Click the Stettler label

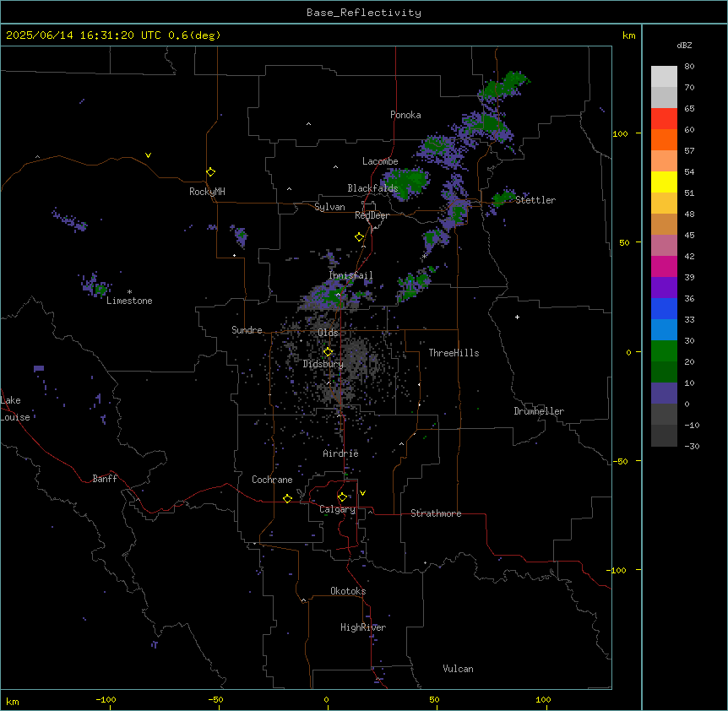[x=535, y=200]
